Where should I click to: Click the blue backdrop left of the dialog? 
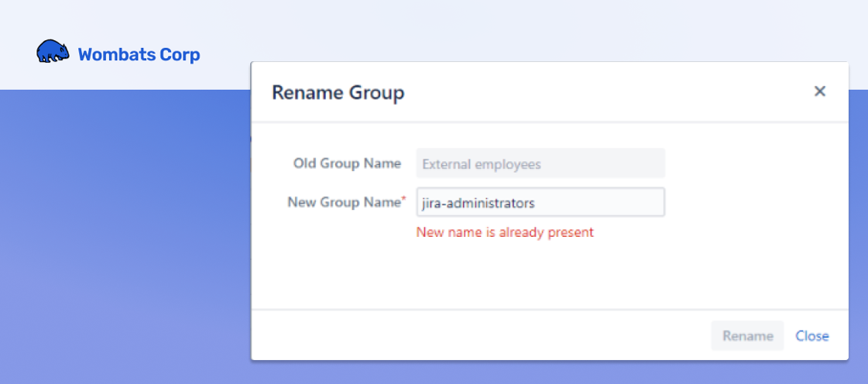tap(124, 232)
